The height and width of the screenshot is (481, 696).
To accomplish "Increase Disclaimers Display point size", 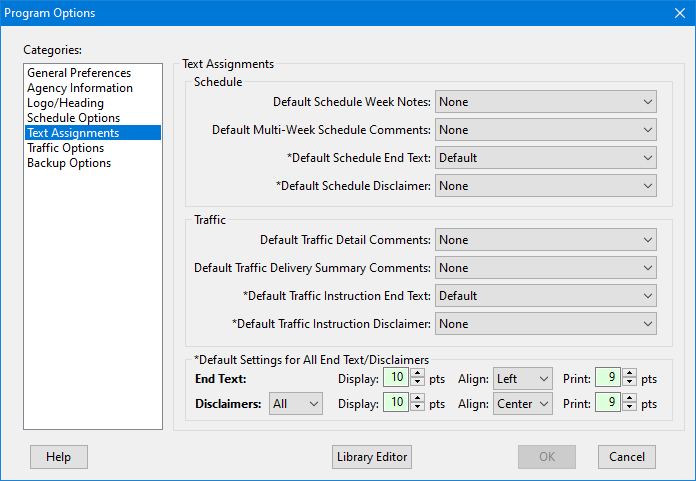I will point(417,398).
